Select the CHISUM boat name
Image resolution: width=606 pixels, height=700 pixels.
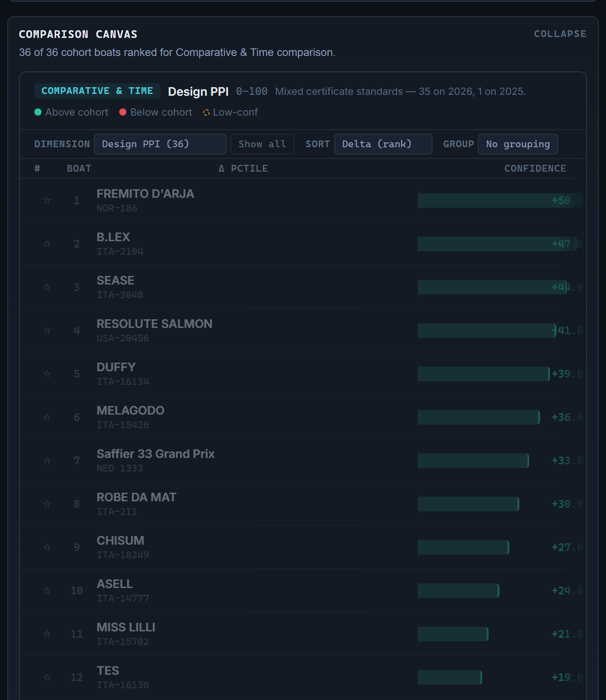[x=121, y=541]
